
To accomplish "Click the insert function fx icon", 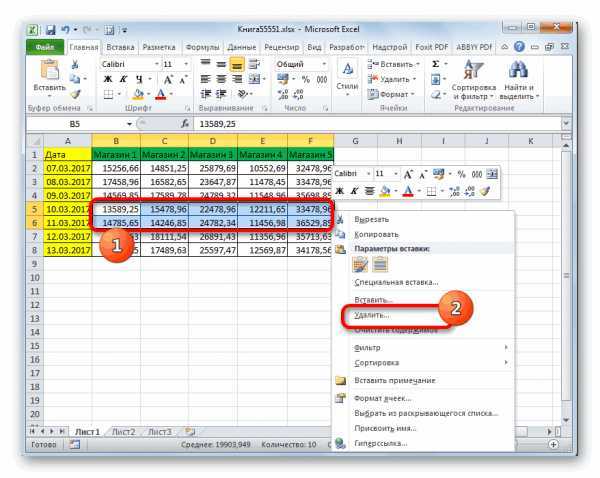I will (185, 124).
